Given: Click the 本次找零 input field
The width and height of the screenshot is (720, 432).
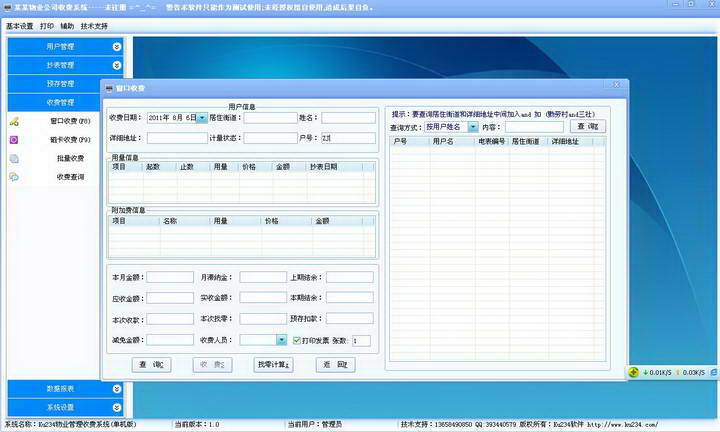Looking at the screenshot, I should tap(263, 319).
